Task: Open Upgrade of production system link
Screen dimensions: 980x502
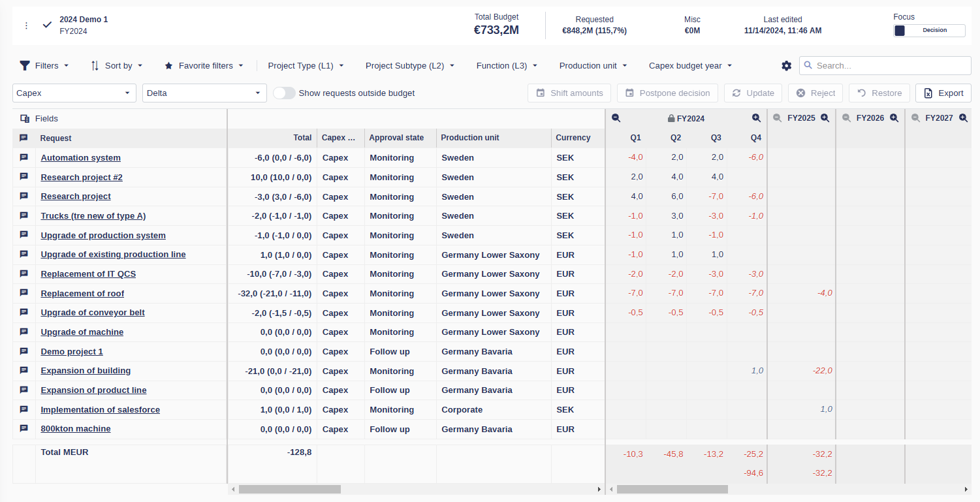Action: tap(103, 235)
